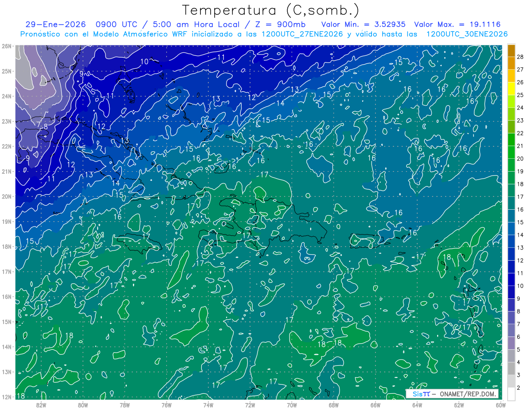Click the contour label '8' on the map
The width and height of the screenshot is (532, 411).
point(46,127)
